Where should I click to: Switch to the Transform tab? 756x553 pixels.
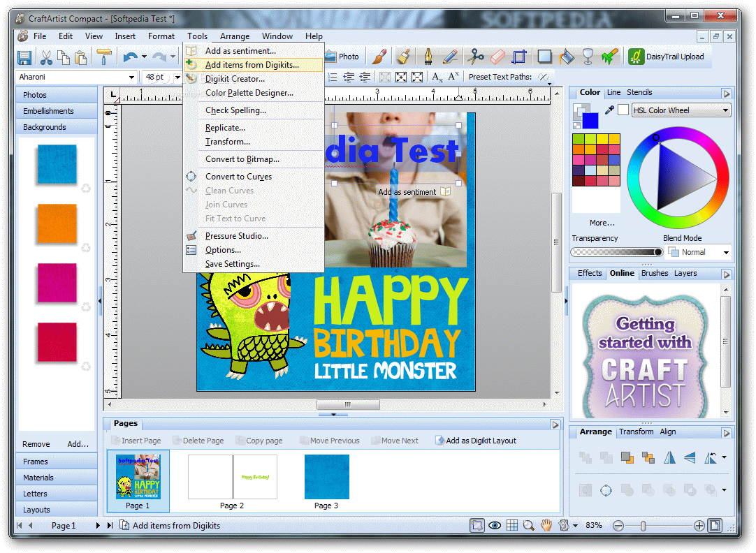click(636, 432)
